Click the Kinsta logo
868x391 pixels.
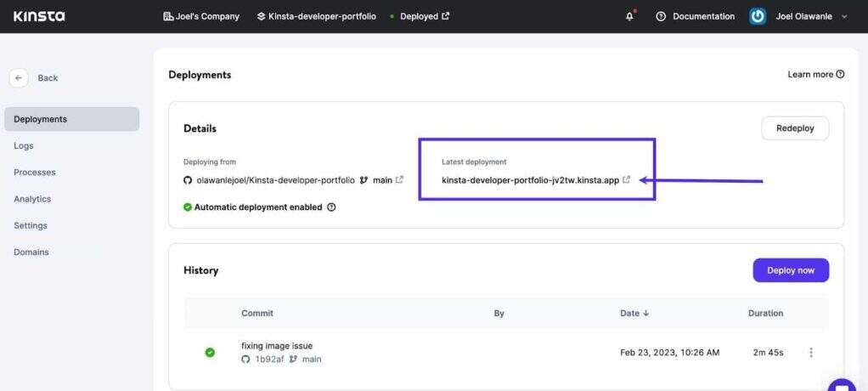pyautogui.click(x=39, y=16)
